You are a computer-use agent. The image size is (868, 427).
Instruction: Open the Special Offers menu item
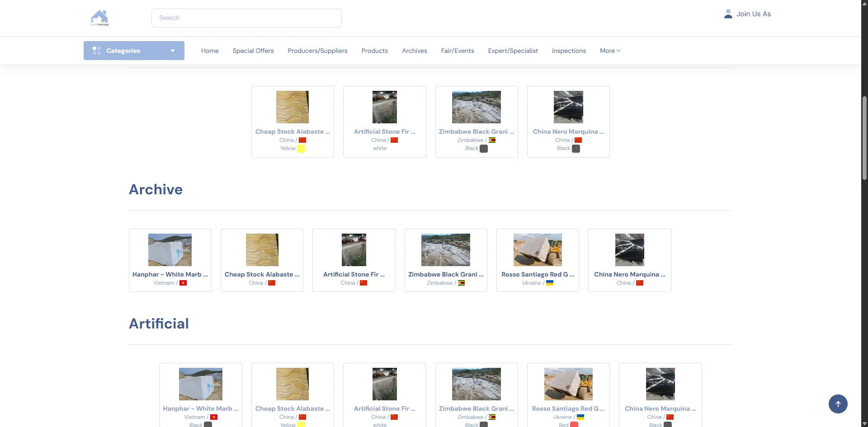253,51
